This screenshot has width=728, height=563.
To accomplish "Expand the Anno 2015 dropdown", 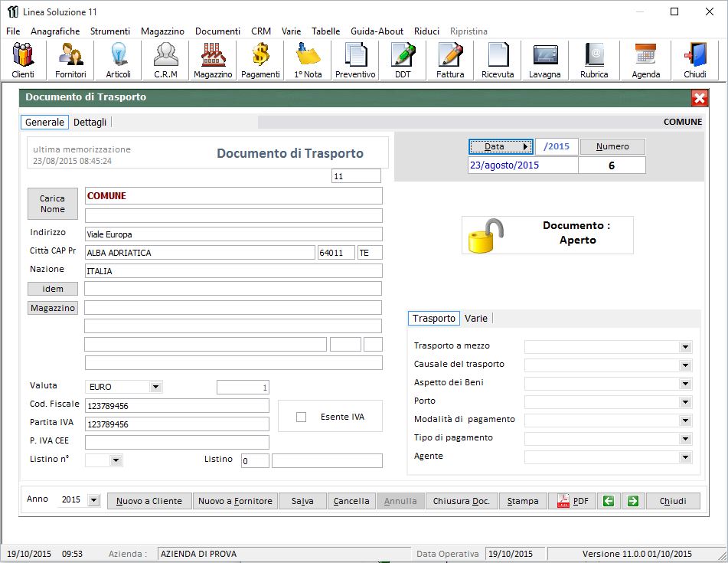I will tap(94, 500).
